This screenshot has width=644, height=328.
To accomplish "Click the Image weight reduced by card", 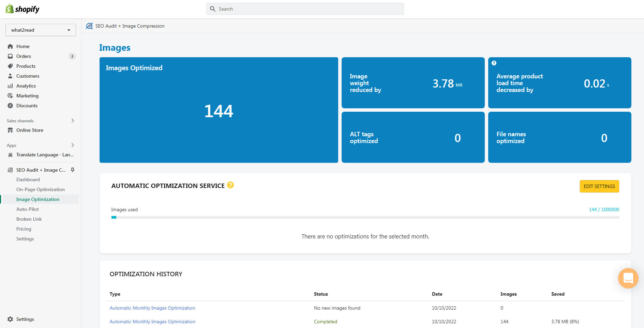I will 413,83.
